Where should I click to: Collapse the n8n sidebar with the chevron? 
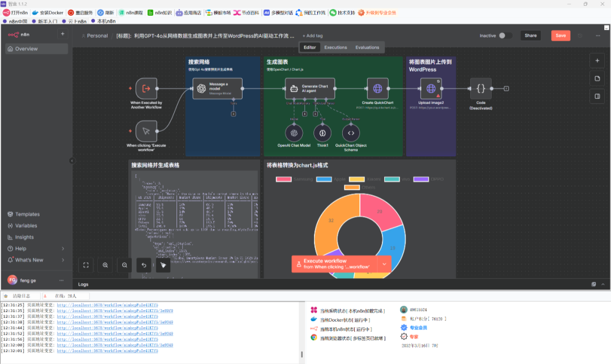72,161
